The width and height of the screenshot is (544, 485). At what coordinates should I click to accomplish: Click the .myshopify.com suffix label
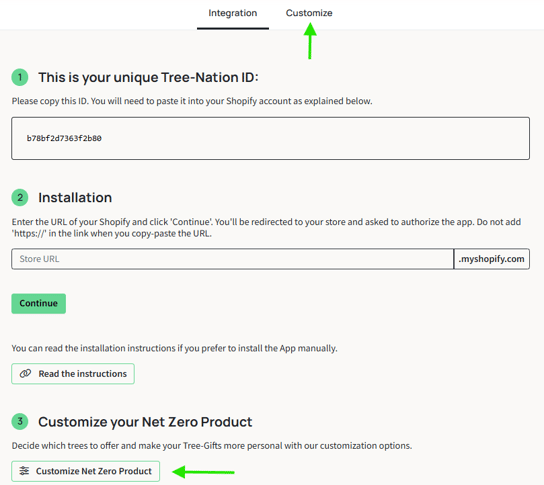(x=492, y=259)
